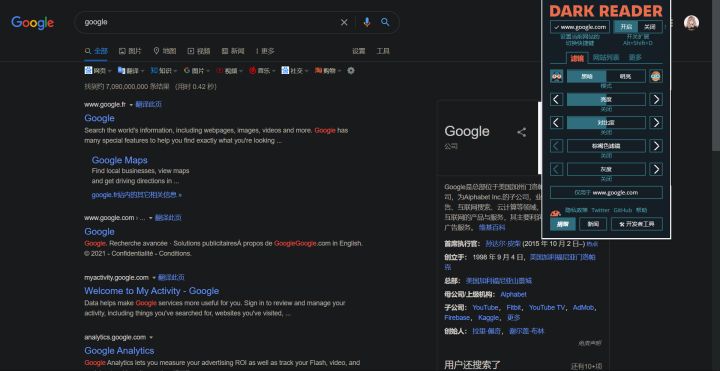Open the 开发者工具 developer tools button

[637, 224]
